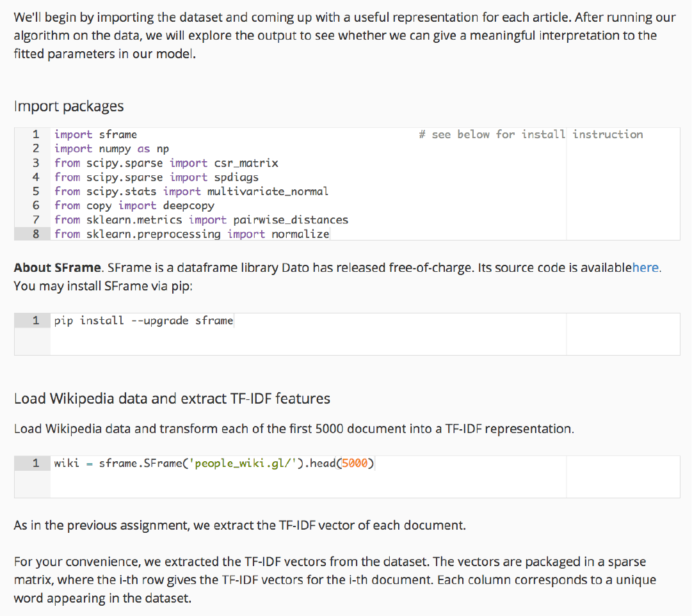Open the SFrame source code 'here' link
The height and width of the screenshot is (616, 692).
point(646,268)
